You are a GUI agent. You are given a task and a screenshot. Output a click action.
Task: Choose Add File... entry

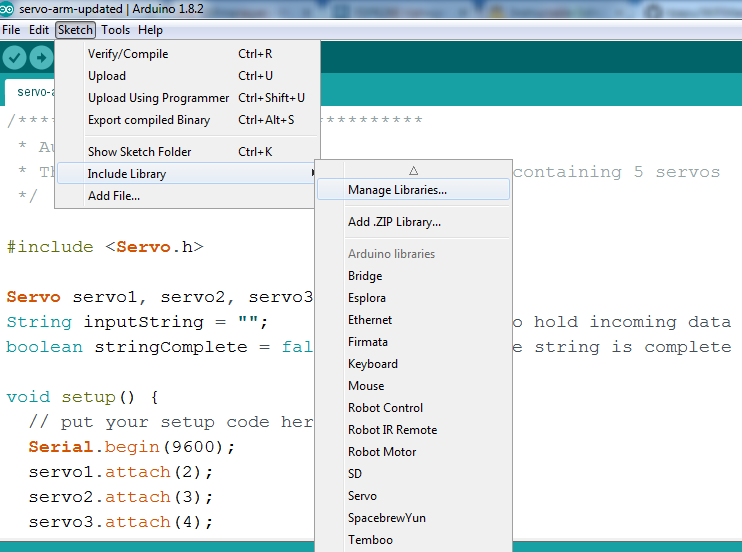(x=186, y=196)
